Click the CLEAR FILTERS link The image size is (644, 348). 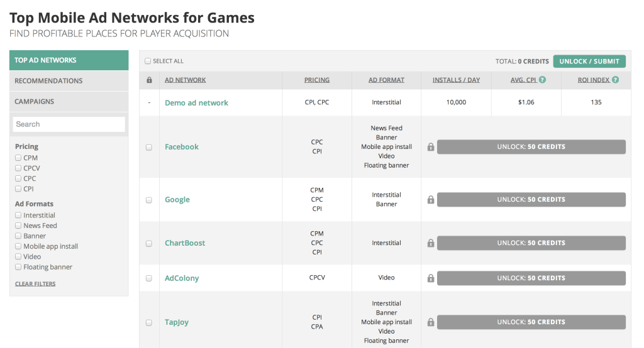point(35,284)
